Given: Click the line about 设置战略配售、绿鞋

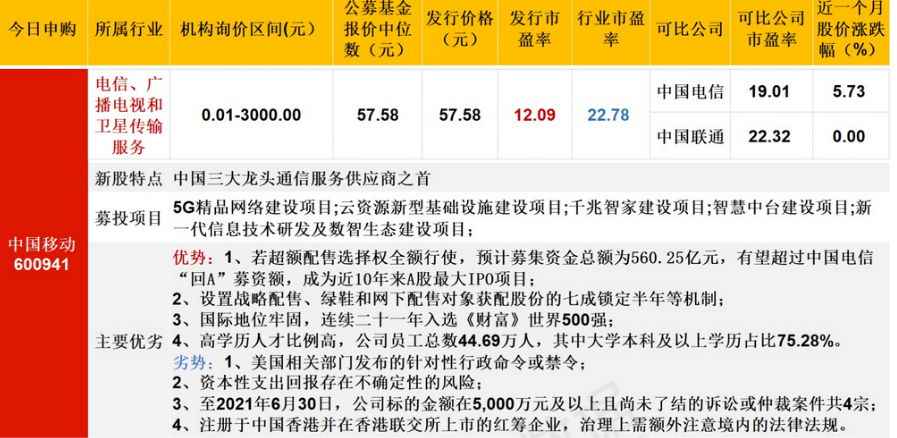Looking at the screenshot, I should (448, 299).
